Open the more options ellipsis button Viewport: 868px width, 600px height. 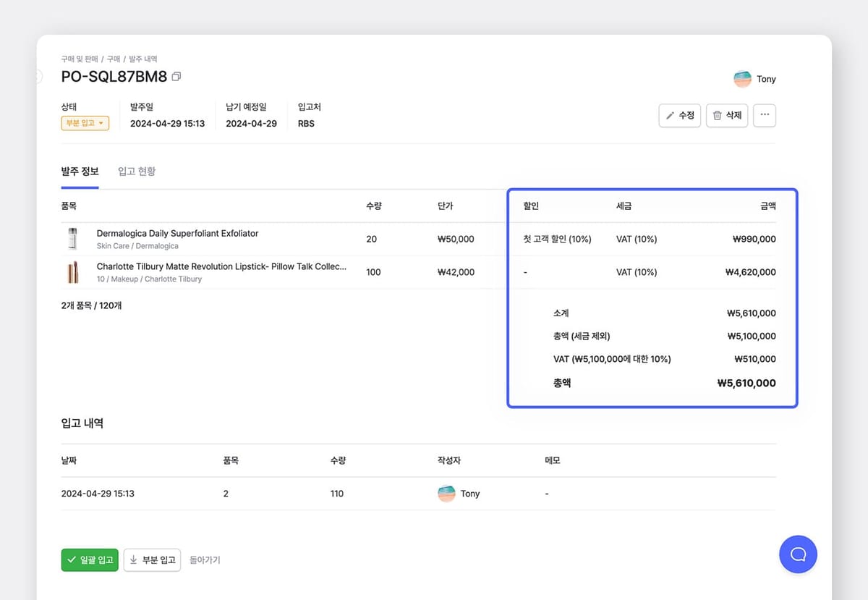764,115
